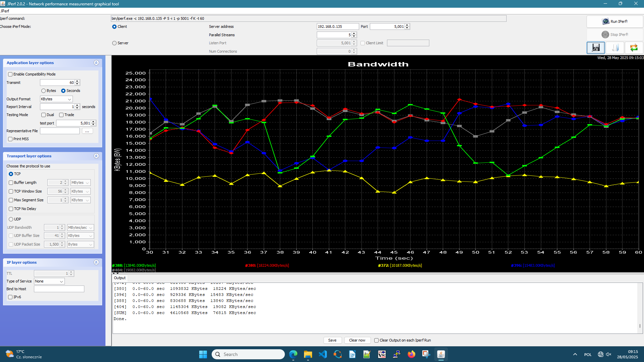Open Visual Studio Code from taskbar
Screen dimensions: 644x362
pyautogui.click(x=323, y=354)
